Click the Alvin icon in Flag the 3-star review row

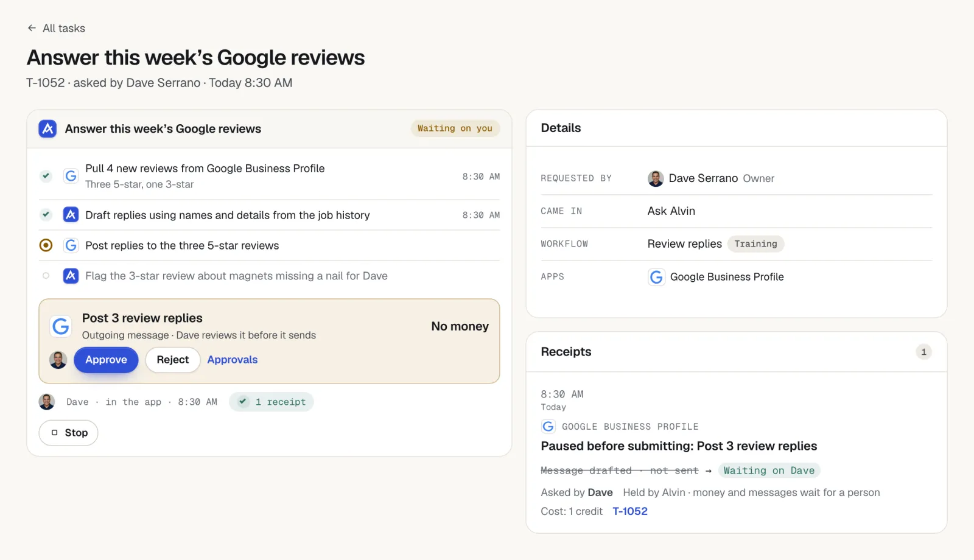tap(71, 276)
